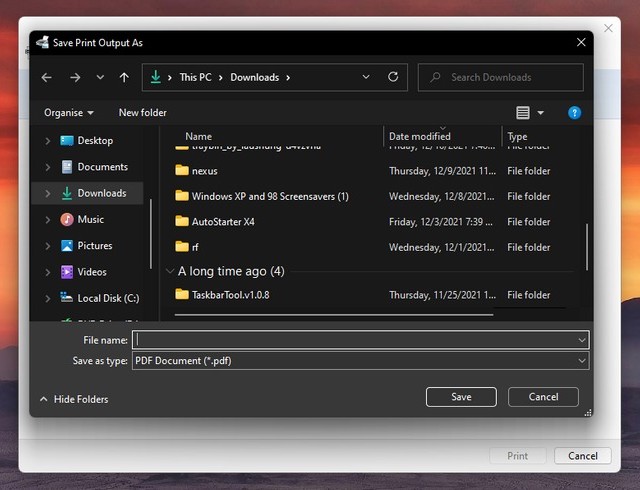Cancel in the background Print window
The width and height of the screenshot is (640, 490).
pyautogui.click(x=583, y=456)
